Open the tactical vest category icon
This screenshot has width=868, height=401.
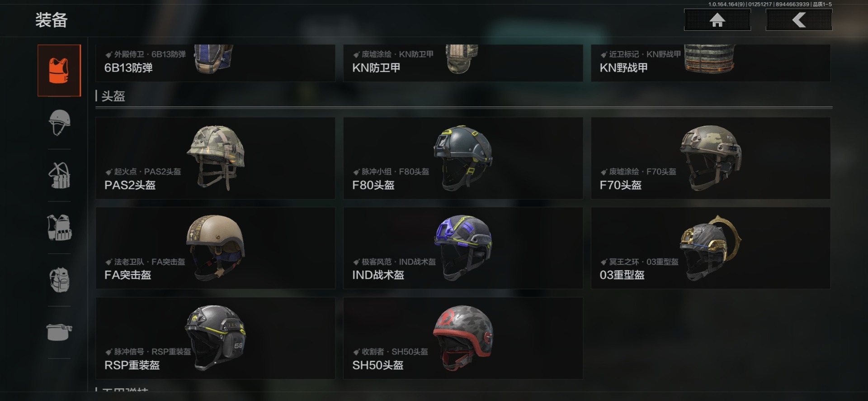(59, 227)
